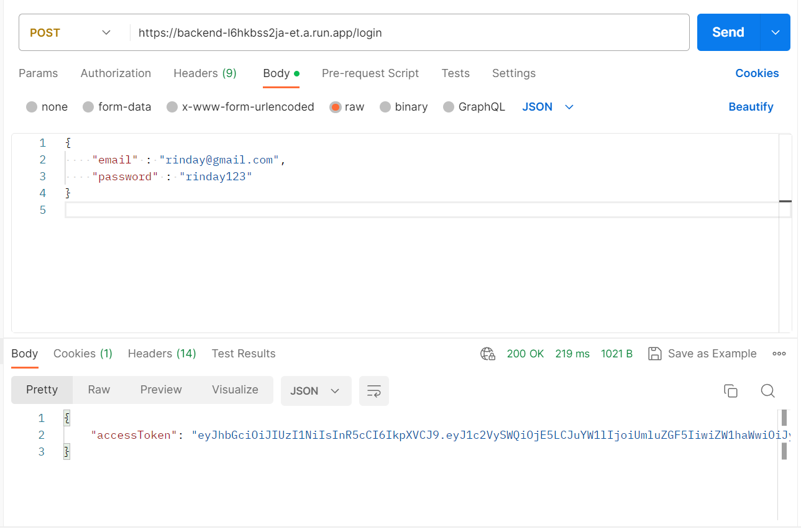Copy the response body
The width and height of the screenshot is (801, 532).
[731, 391]
